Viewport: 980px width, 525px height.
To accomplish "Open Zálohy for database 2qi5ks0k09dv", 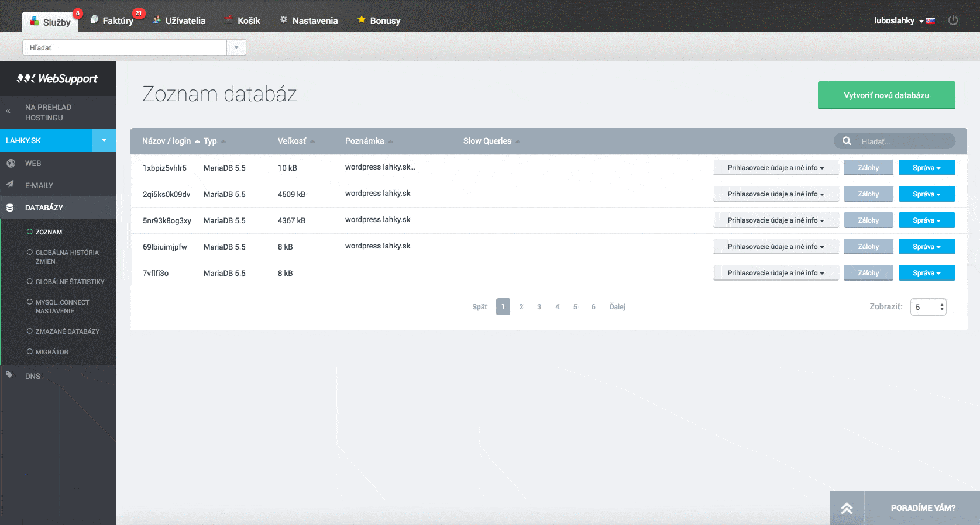I will coord(868,194).
